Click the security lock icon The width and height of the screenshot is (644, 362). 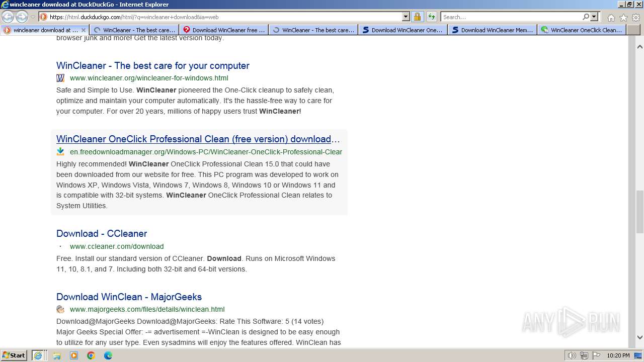417,17
